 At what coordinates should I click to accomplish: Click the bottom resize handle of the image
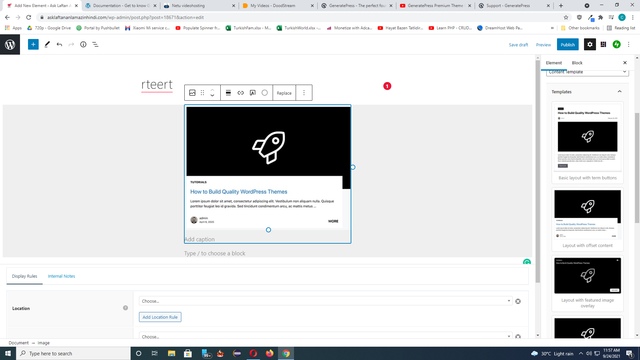click(x=268, y=230)
